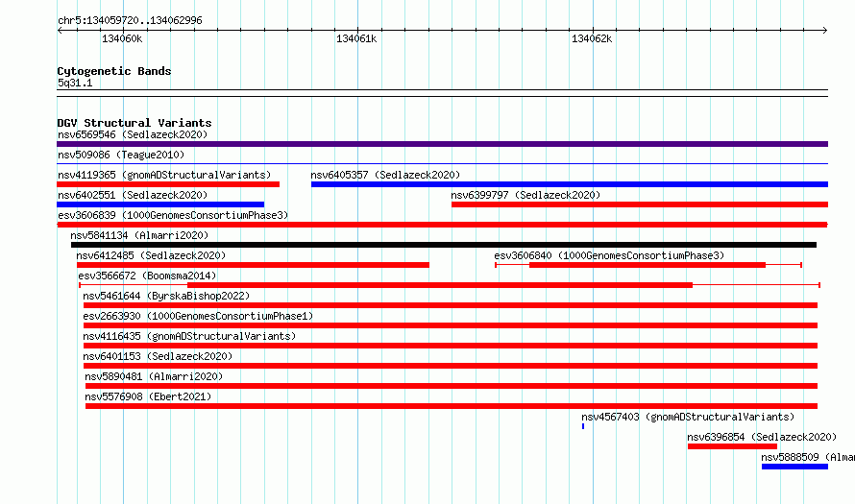Click the nsv6569546 (Sedlazeck2020) label
Viewport: 855px width, 504px height.
click(133, 134)
